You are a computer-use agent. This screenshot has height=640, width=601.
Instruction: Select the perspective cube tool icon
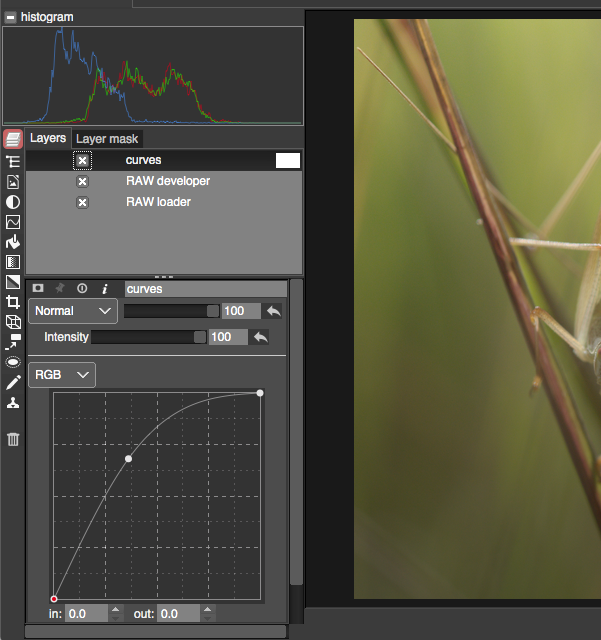coord(13,322)
